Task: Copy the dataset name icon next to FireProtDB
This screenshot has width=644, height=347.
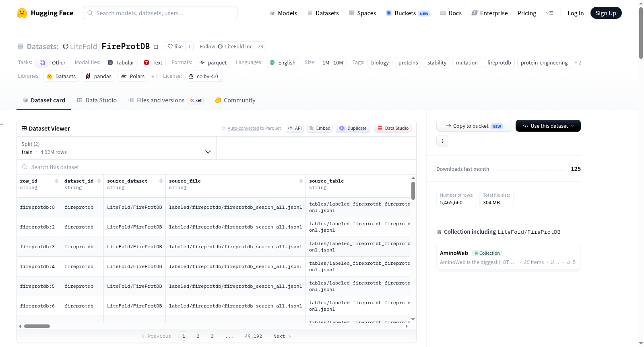Action: pyautogui.click(x=155, y=46)
